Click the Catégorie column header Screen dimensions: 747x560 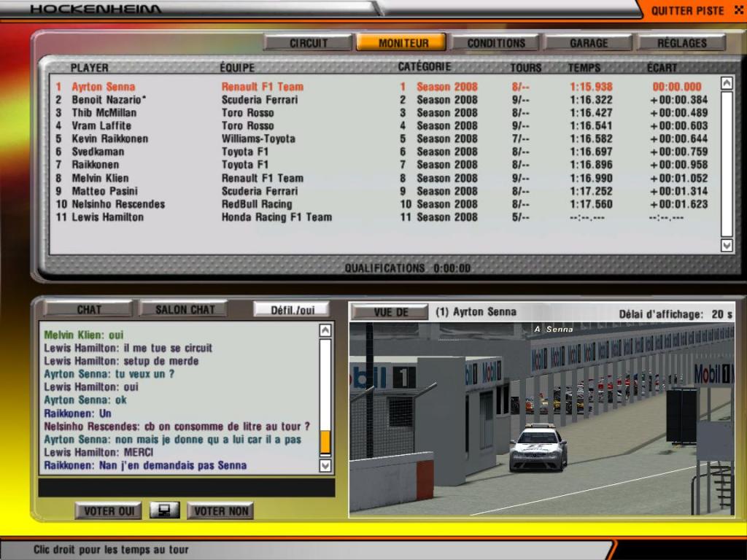click(x=425, y=66)
